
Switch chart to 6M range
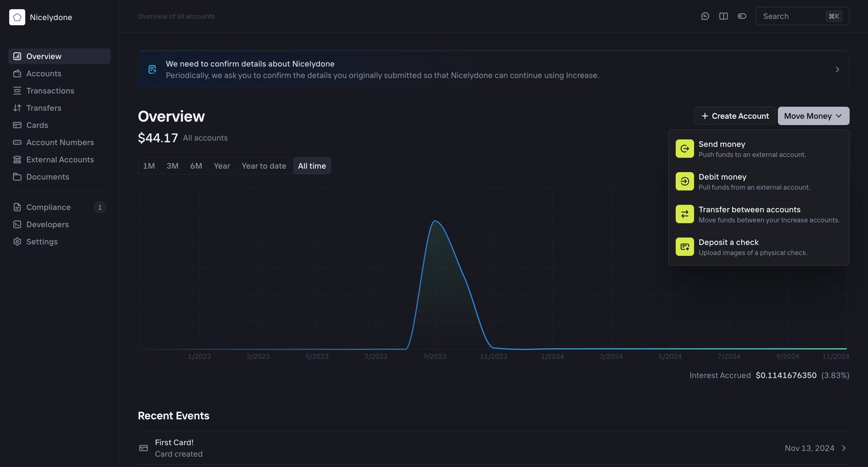click(196, 166)
